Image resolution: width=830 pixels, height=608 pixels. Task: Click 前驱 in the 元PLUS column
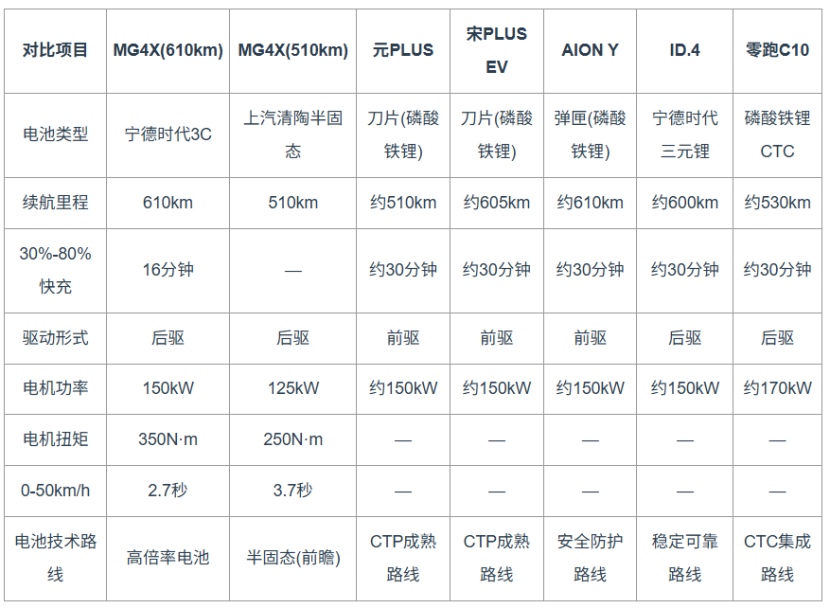(403, 338)
